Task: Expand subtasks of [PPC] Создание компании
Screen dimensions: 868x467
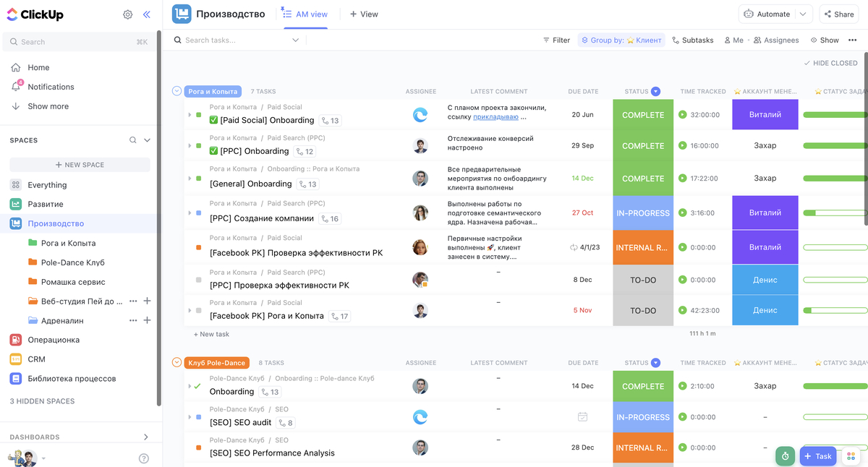Action: point(190,213)
